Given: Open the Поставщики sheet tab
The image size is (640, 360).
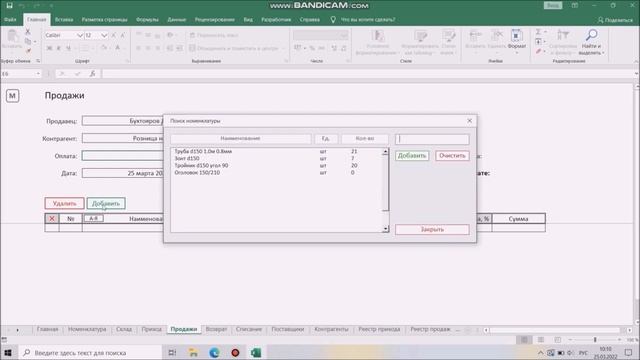Looking at the screenshot, I should [288, 329].
